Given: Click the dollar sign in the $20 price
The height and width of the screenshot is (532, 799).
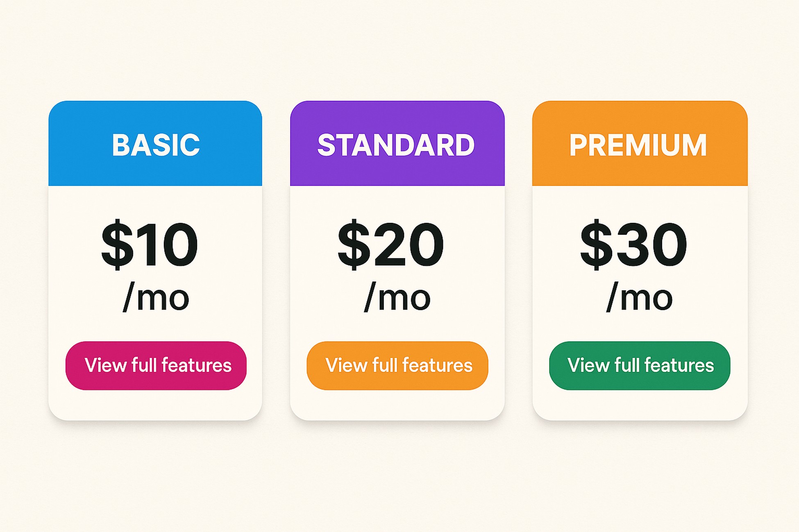Looking at the screenshot, I should point(352,244).
